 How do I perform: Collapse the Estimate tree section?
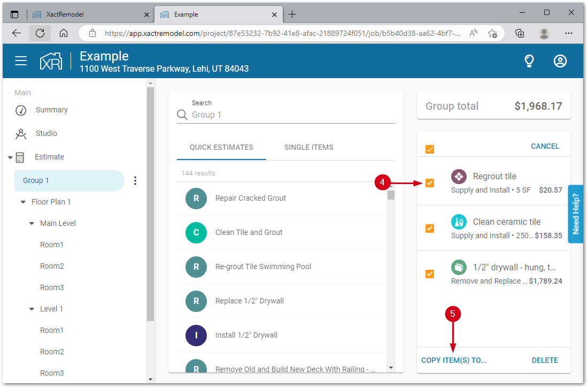click(x=10, y=157)
